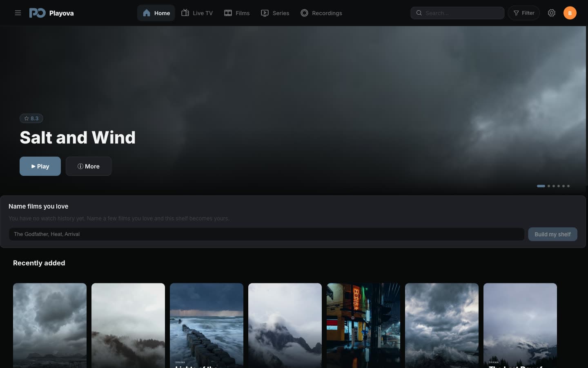Click the "Name films you love" heading

point(38,206)
